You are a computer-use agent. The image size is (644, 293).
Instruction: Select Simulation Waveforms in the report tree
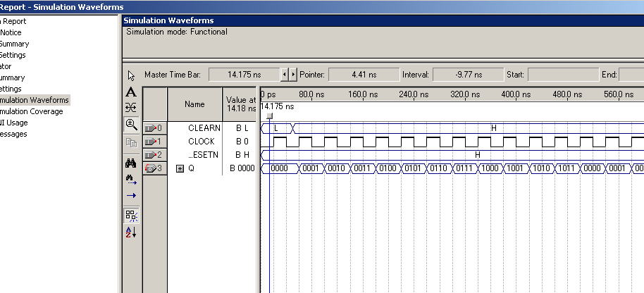[x=35, y=100]
